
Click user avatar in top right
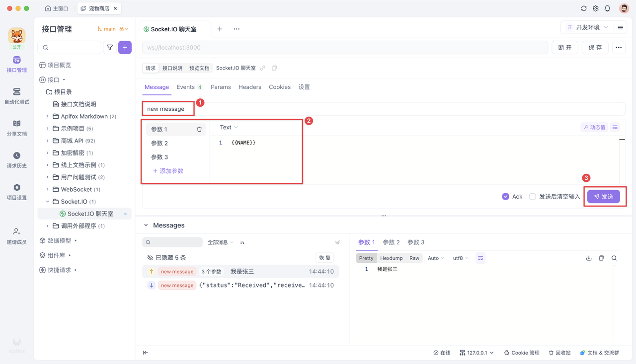(x=624, y=8)
